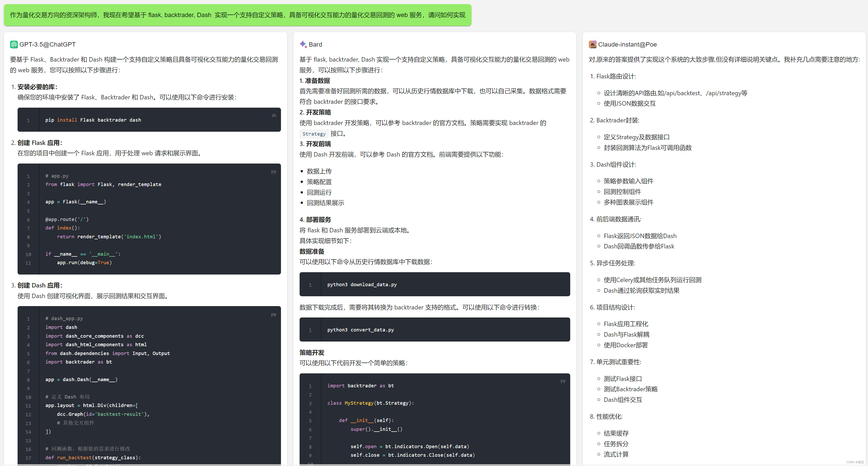Viewport: 868px width, 466px height.
Task: Click Claude item '5. 异步任务处理:'
Action: pos(612,263)
